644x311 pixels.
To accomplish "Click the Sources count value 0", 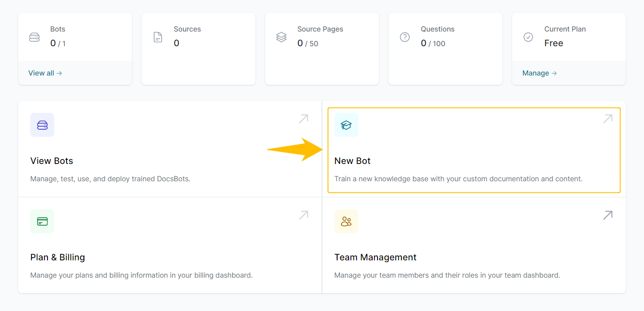I will 176,43.
